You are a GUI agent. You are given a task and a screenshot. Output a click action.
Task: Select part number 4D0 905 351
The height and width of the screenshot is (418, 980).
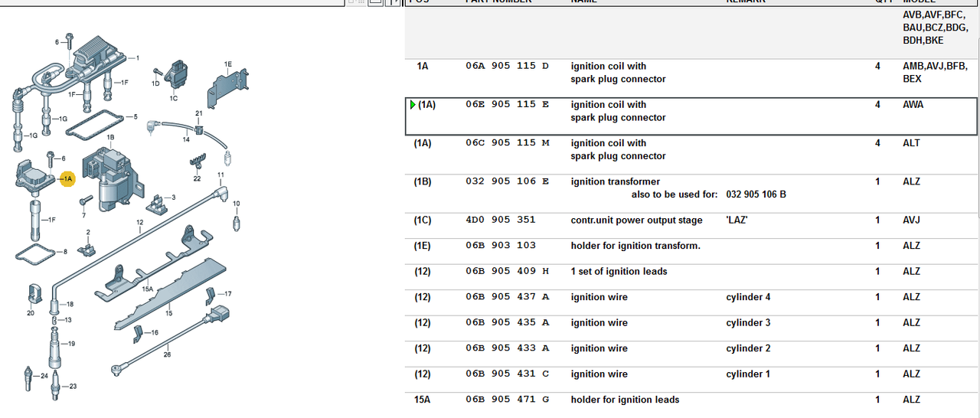click(501, 220)
